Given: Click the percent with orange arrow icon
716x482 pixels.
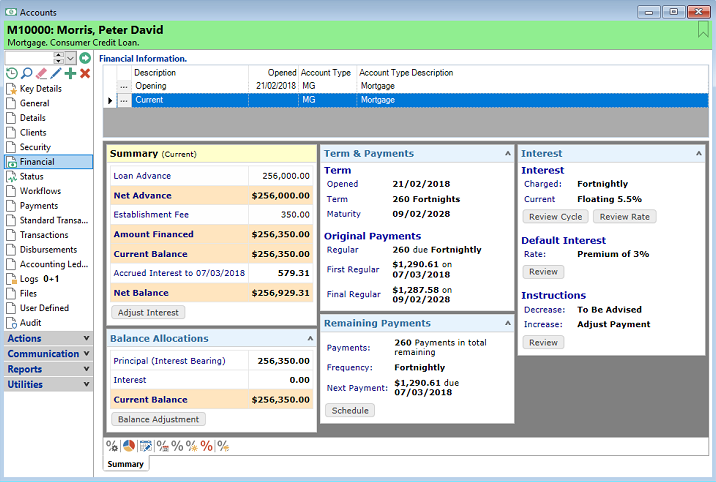Looking at the screenshot, I should 223,445.
